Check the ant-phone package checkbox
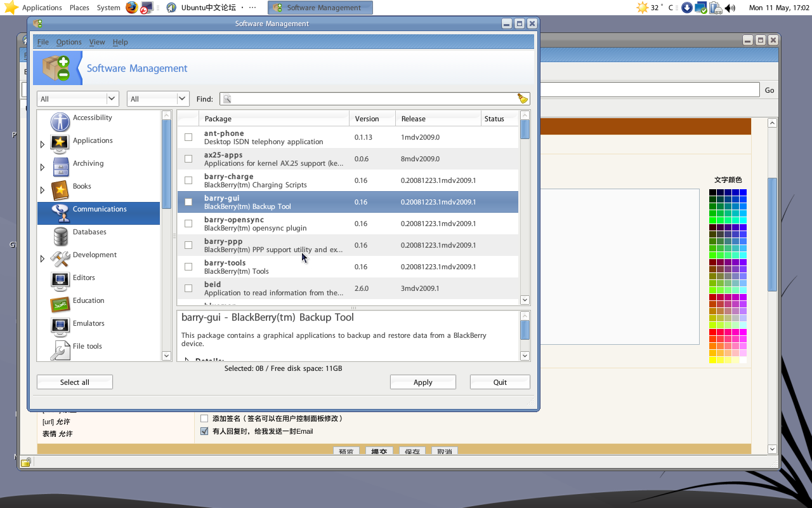 point(188,137)
